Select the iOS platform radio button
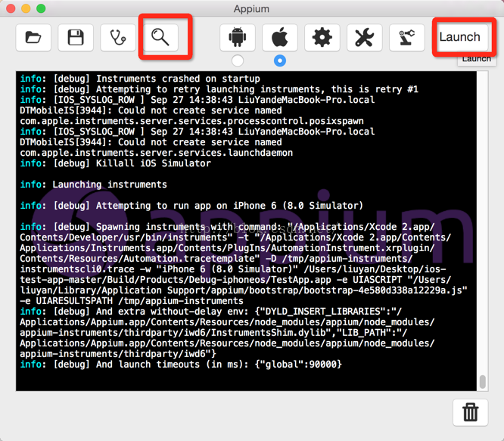The height and width of the screenshot is (441, 504). [280, 61]
